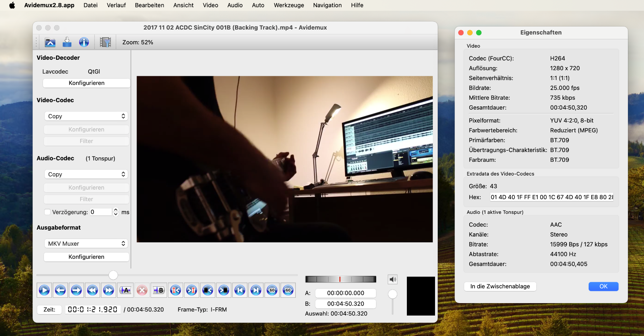Open a video file via folder icon
644x336 pixels.
[50, 42]
